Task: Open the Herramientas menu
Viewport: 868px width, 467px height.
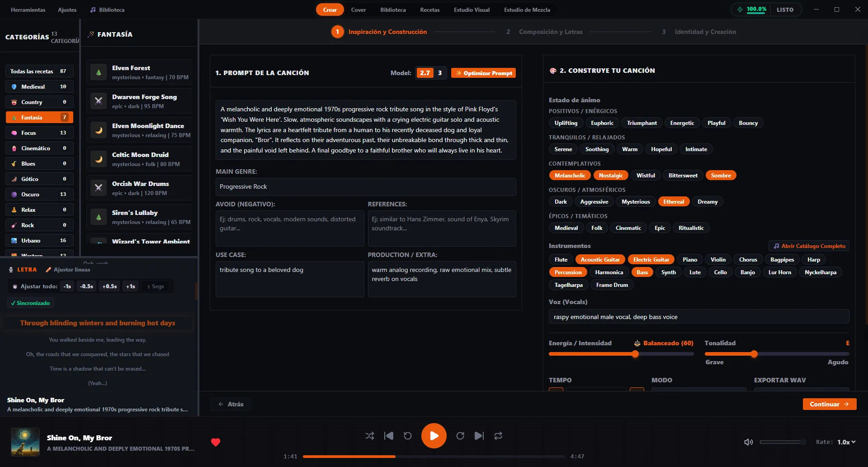Action: coord(28,10)
